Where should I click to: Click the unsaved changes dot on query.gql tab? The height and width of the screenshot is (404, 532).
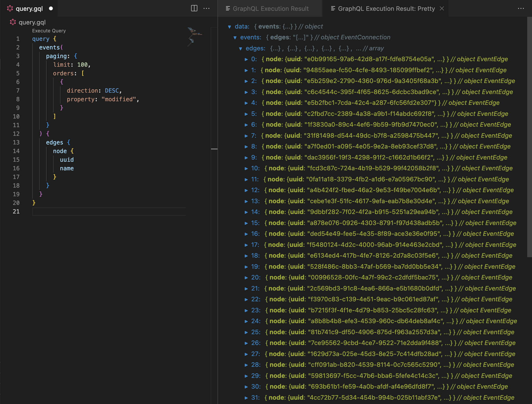click(51, 8)
